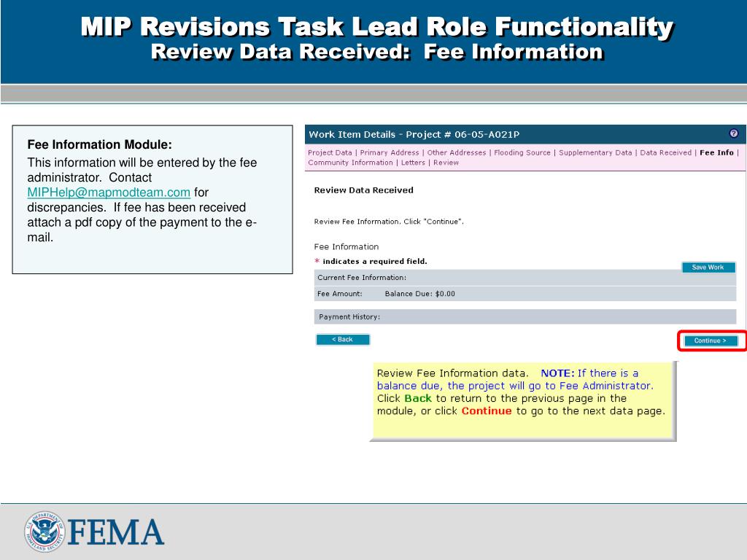Viewport: 747px width, 560px height.
Task: Go to the Letters tab
Action: (413, 163)
